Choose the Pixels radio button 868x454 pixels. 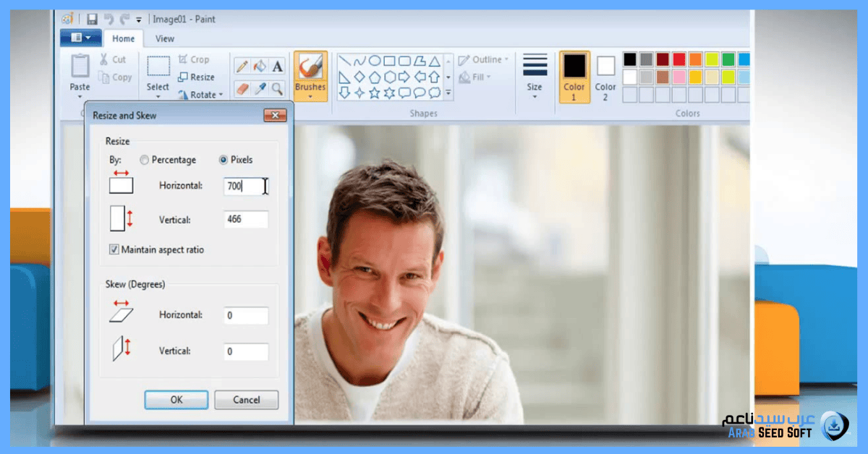224,160
